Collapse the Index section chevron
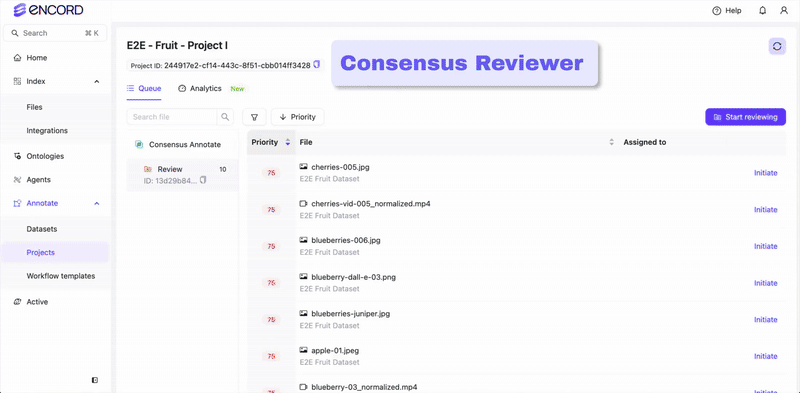800x393 pixels. (x=96, y=81)
